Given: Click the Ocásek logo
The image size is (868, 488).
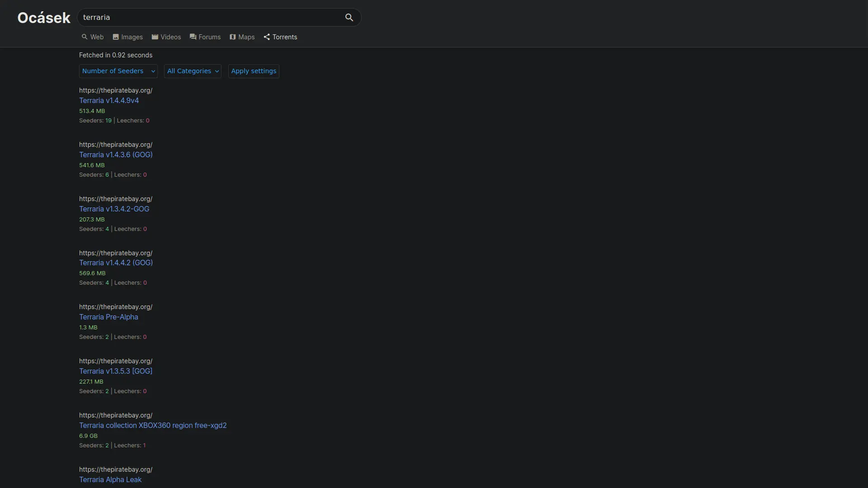Looking at the screenshot, I should pos(44,18).
